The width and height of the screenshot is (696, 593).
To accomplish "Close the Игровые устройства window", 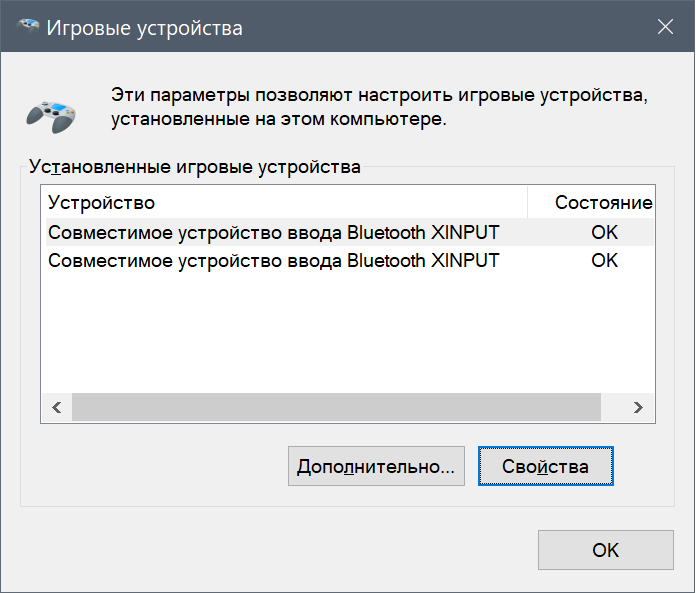I will (666, 27).
